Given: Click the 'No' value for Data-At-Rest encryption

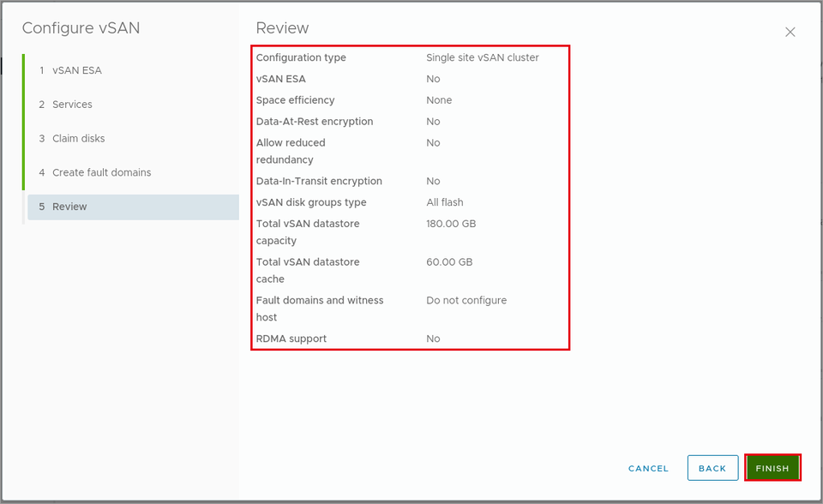Looking at the screenshot, I should [x=433, y=121].
